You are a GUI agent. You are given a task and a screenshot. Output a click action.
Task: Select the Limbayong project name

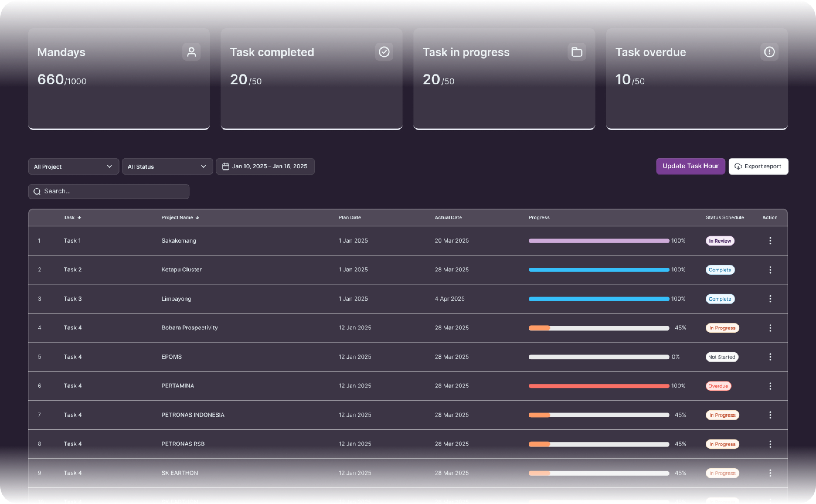point(176,299)
